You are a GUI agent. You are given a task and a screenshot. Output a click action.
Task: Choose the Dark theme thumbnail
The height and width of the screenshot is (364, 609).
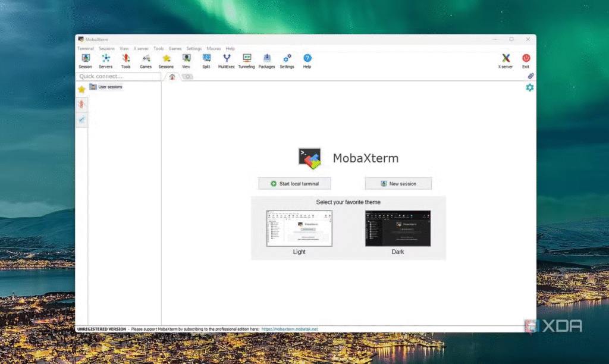coord(397,228)
